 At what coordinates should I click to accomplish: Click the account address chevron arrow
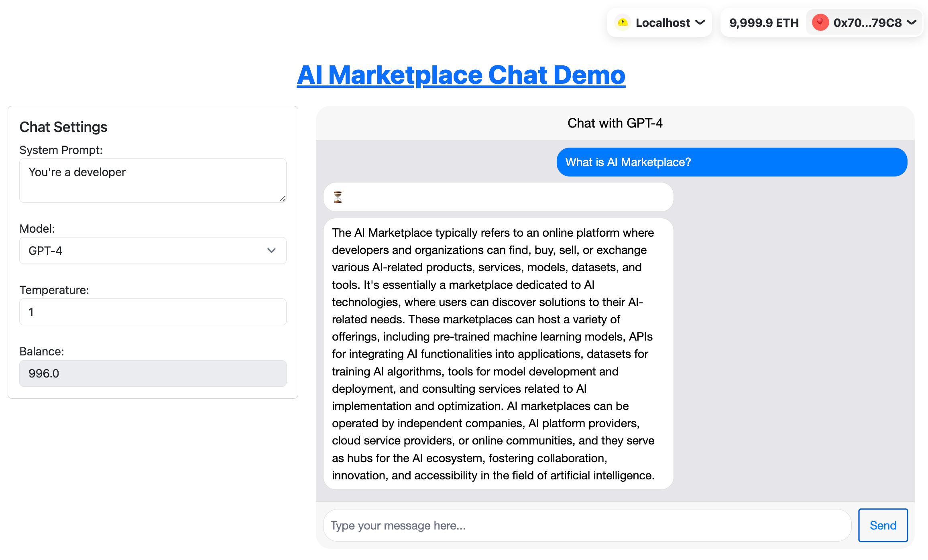[912, 23]
